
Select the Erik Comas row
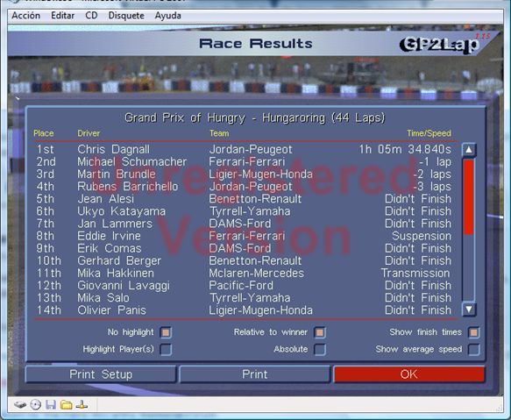tap(244, 248)
